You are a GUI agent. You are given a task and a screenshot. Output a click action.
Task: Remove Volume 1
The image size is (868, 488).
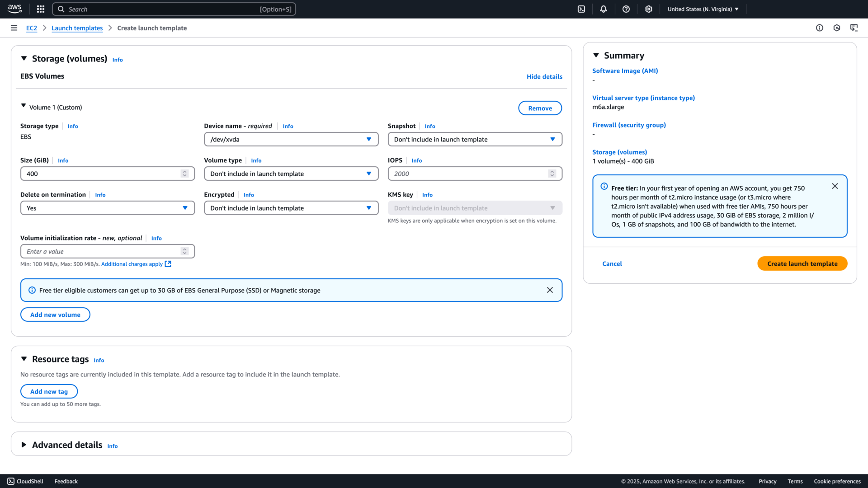click(x=540, y=108)
